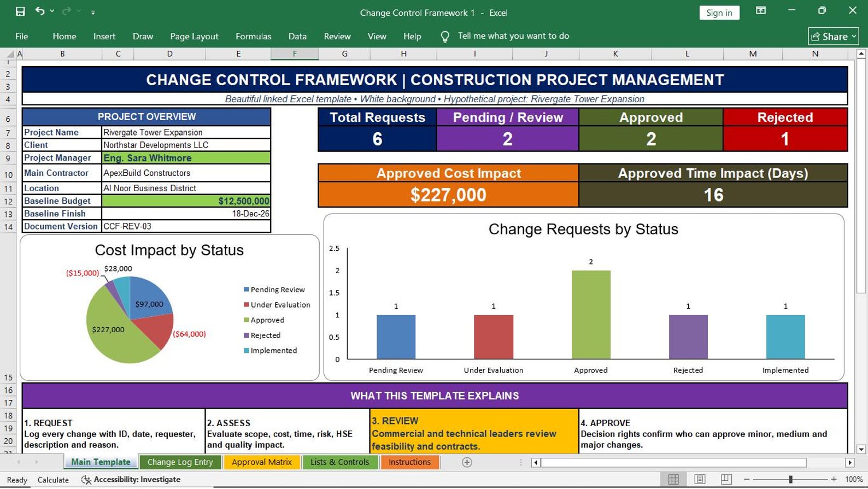Screen dimensions: 868x489
Task: Switch to Page Layout view icon
Action: pos(700,479)
